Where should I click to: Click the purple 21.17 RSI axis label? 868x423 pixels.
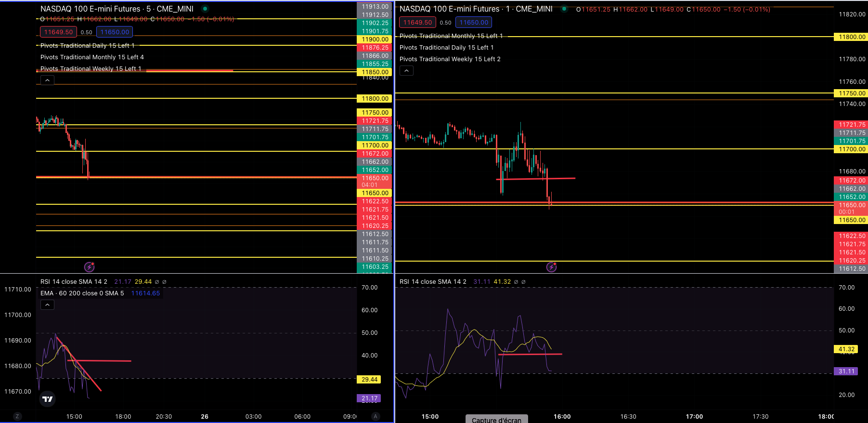[369, 398]
